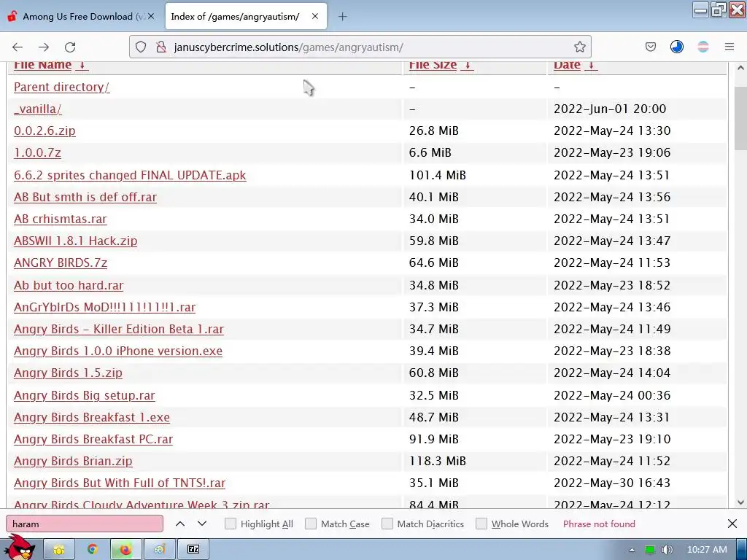Open the Parent directory/ link
This screenshot has height=560, width=747.
pyautogui.click(x=61, y=87)
